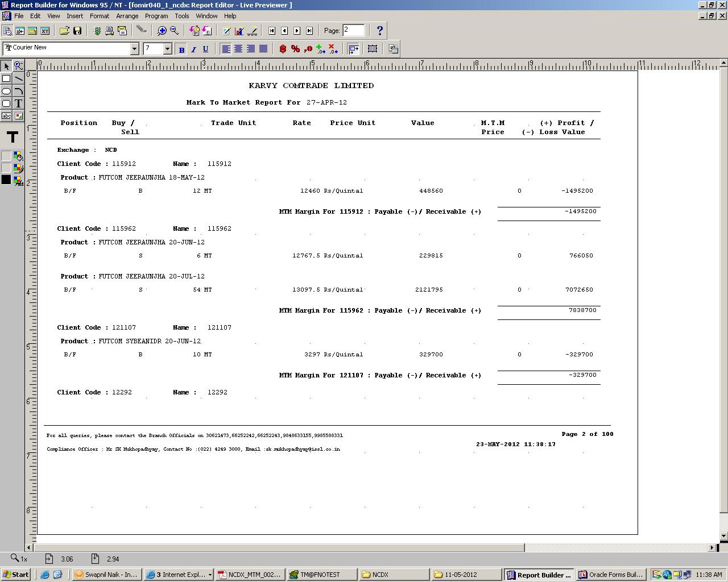728x582 pixels.
Task: Open the font size dropdown
Action: [x=167, y=49]
